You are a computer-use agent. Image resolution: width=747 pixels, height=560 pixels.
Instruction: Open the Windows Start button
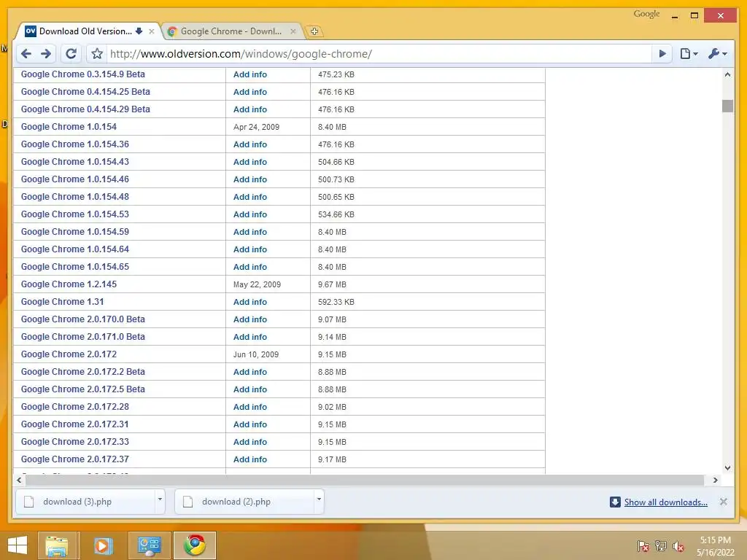[18, 545]
